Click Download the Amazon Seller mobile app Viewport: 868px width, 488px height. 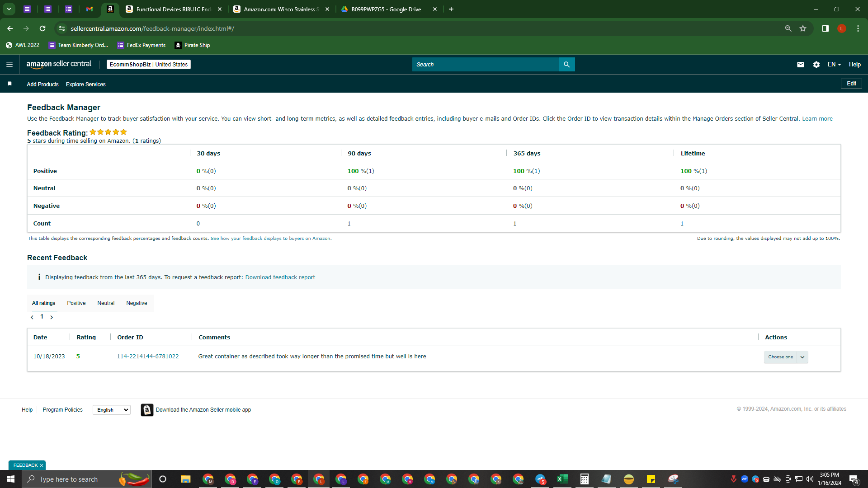pos(203,410)
